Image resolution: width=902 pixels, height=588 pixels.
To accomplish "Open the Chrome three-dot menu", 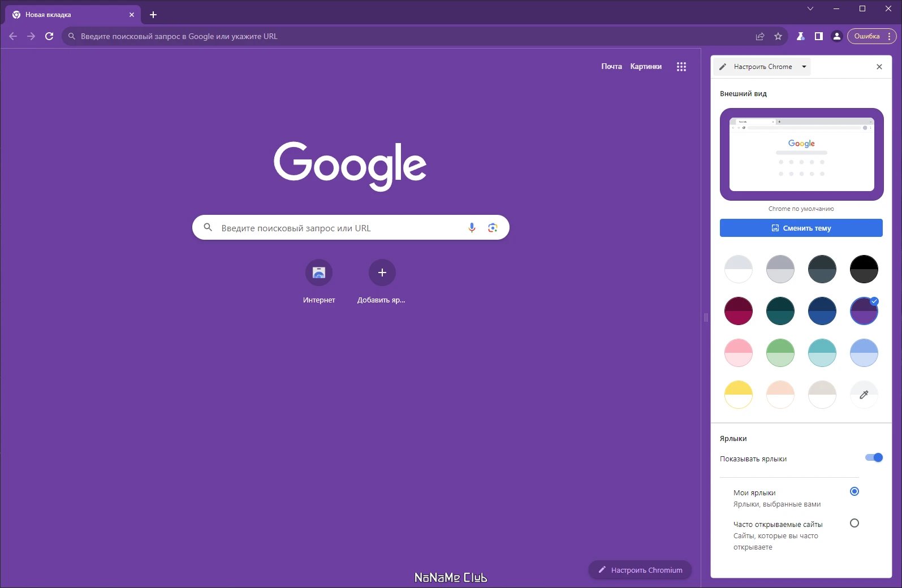I will [890, 36].
